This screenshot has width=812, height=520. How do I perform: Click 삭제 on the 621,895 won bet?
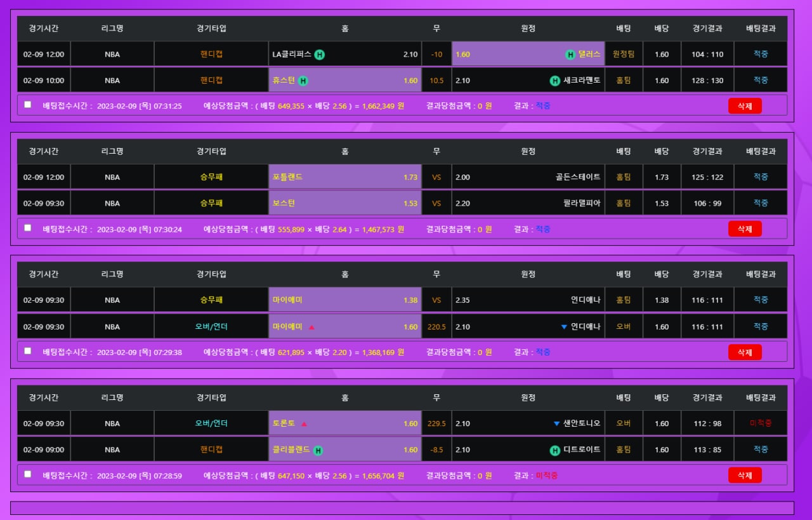[x=745, y=352]
